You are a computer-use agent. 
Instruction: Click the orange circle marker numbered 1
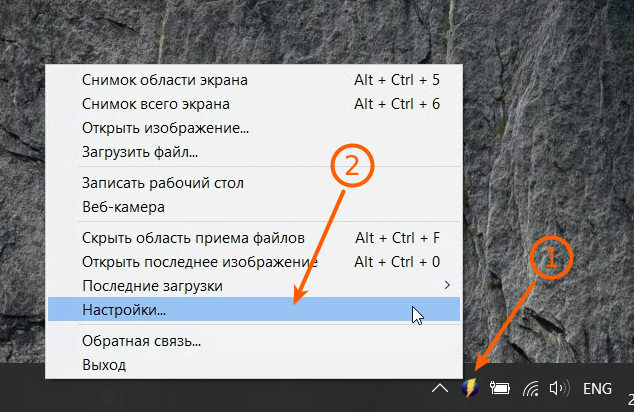pos(550,262)
